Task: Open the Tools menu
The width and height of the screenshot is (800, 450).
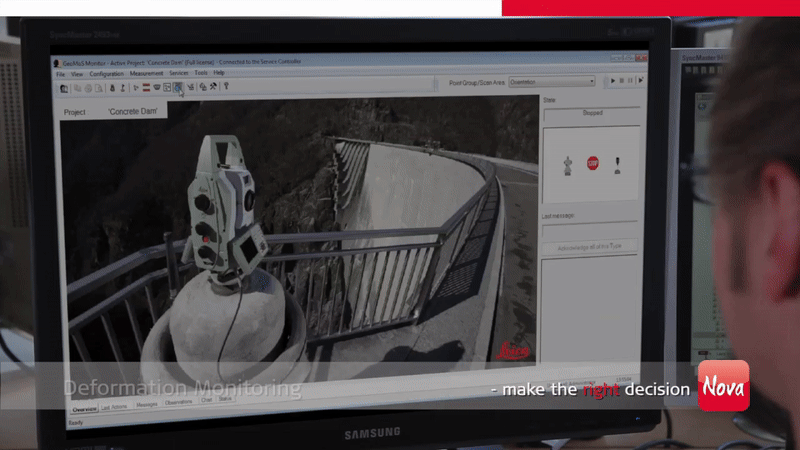Action: (x=201, y=73)
